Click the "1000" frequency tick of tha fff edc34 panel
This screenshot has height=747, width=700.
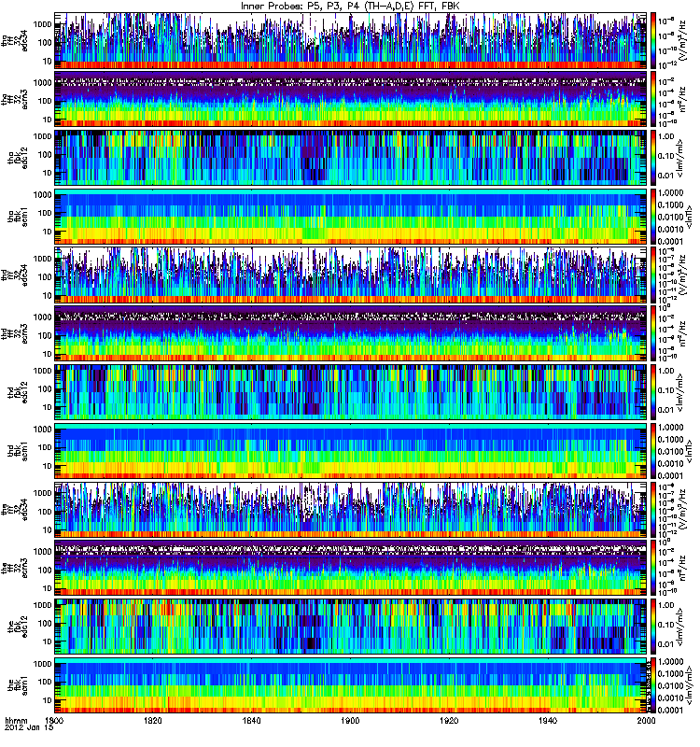pos(42,24)
